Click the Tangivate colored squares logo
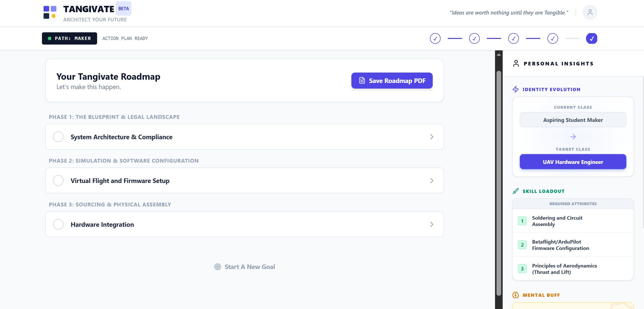The height and width of the screenshot is (309, 644). (x=50, y=12)
